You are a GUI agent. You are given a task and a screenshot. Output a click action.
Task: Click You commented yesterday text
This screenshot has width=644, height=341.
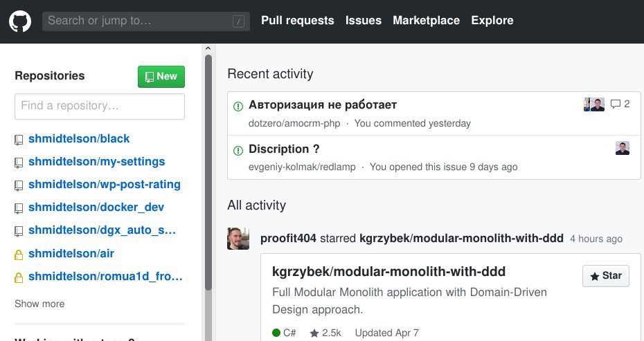click(x=412, y=124)
